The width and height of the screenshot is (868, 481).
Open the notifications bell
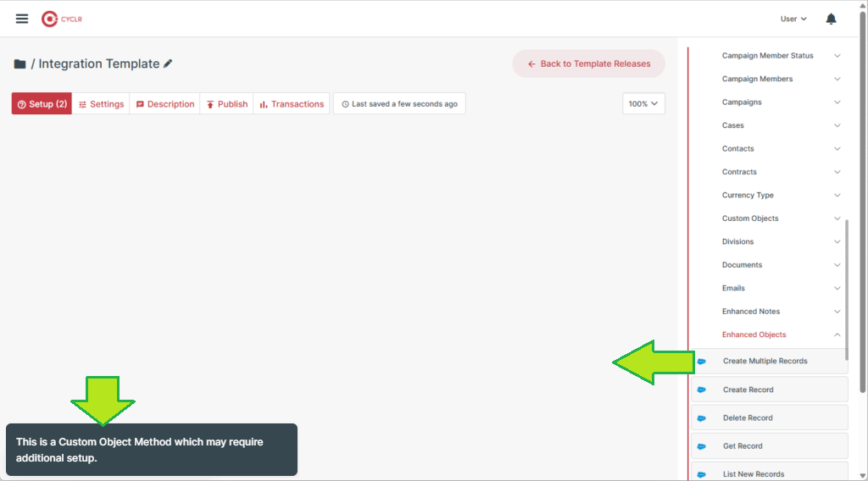[831, 19]
